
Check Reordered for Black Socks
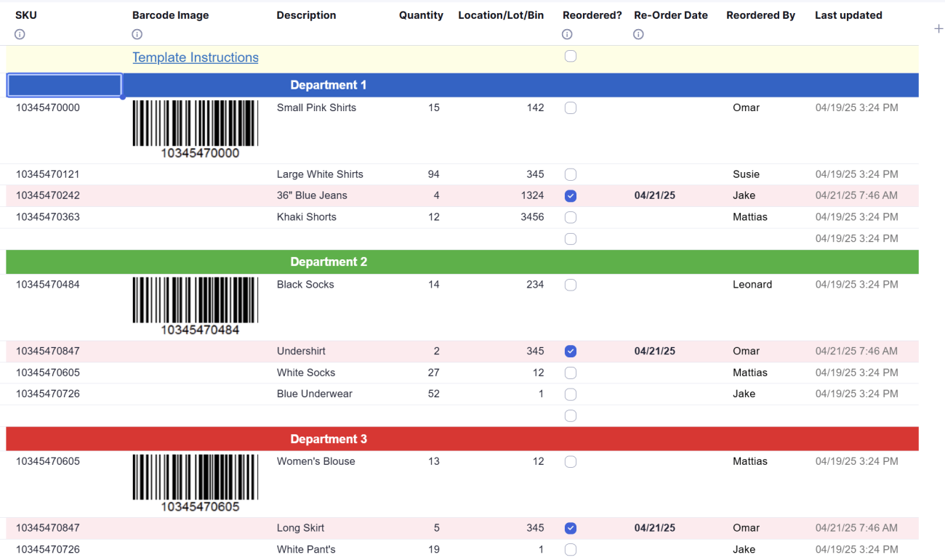pos(571,285)
